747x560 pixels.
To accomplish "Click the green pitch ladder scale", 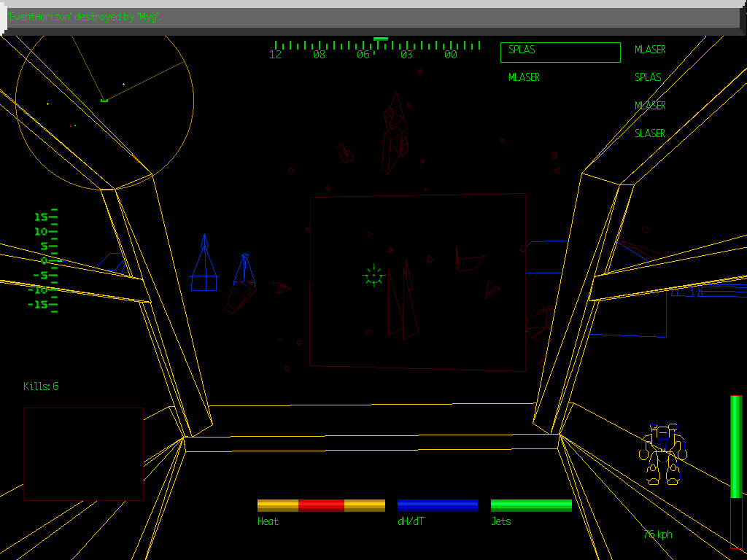I will pos(45,260).
